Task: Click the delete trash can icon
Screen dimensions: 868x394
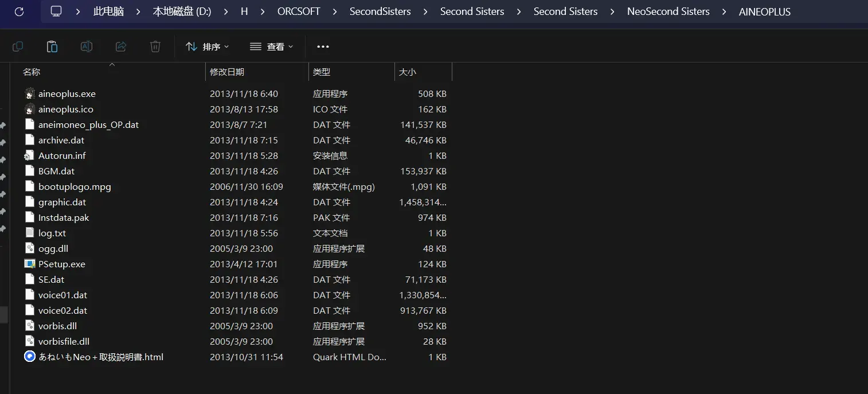Action: click(x=155, y=46)
